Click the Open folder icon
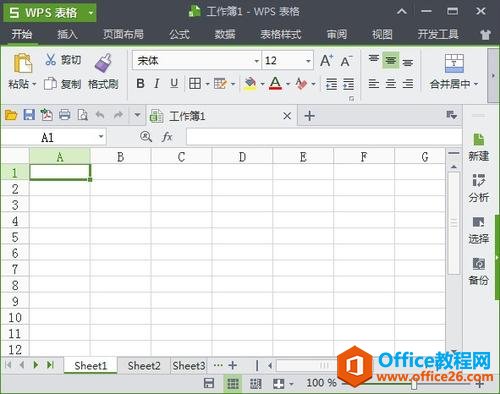 pos(11,115)
